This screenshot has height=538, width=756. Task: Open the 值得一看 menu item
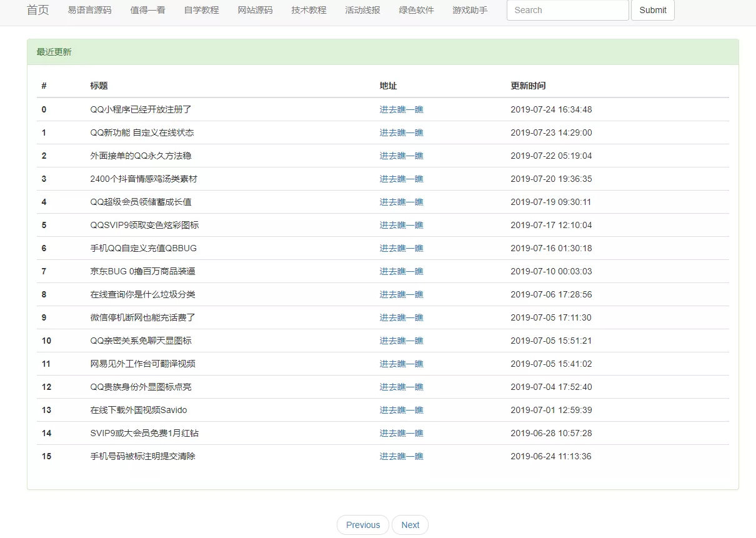click(147, 10)
